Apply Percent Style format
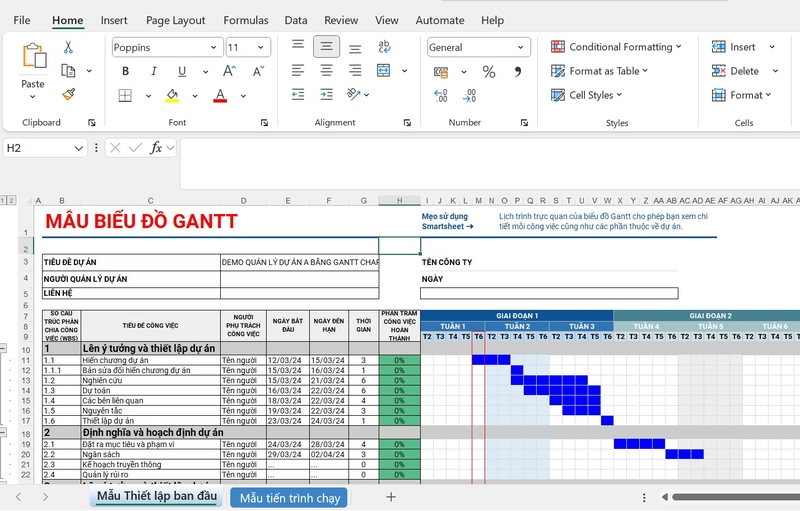This screenshot has height=511, width=800. pos(489,72)
